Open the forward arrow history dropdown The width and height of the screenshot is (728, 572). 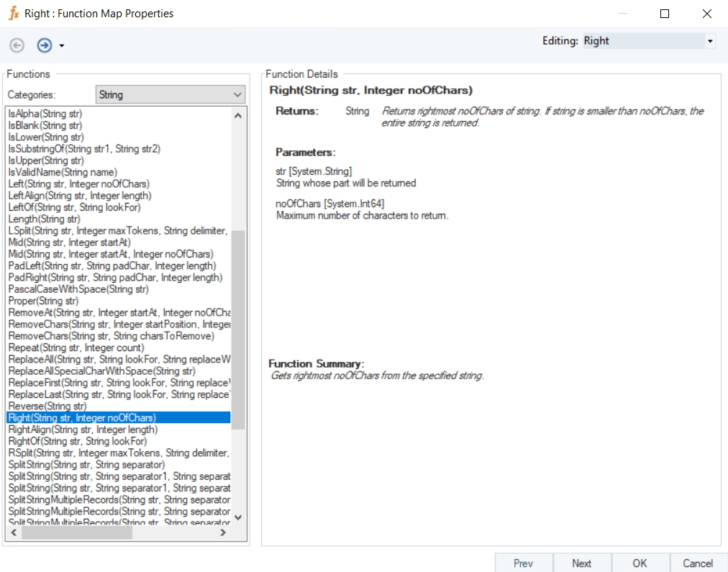pyautogui.click(x=62, y=45)
